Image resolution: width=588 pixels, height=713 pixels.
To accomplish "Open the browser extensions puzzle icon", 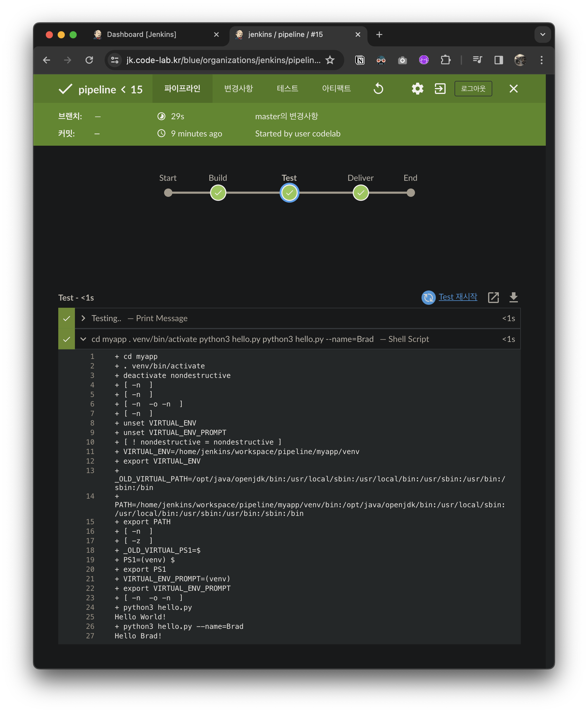I will (x=445, y=60).
